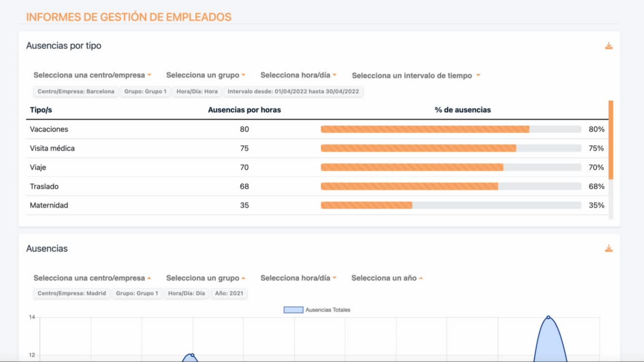644x362 pixels.
Task: Expand Selecciona un año dropdown
Action: (387, 278)
